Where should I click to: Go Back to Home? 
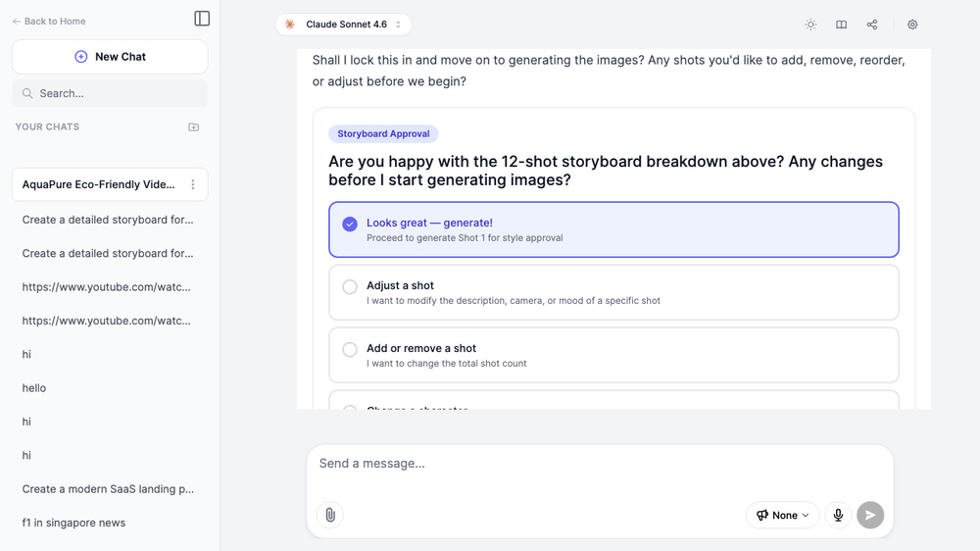[49, 21]
